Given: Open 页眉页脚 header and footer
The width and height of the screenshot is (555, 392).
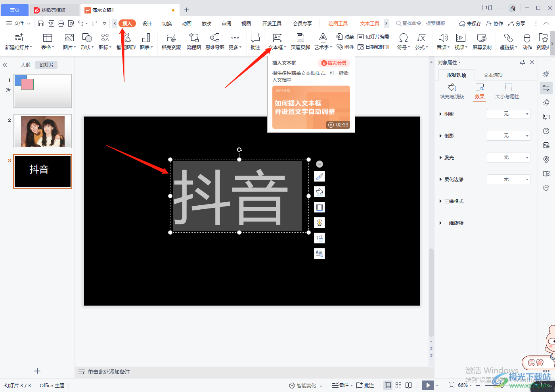Looking at the screenshot, I should (300, 42).
